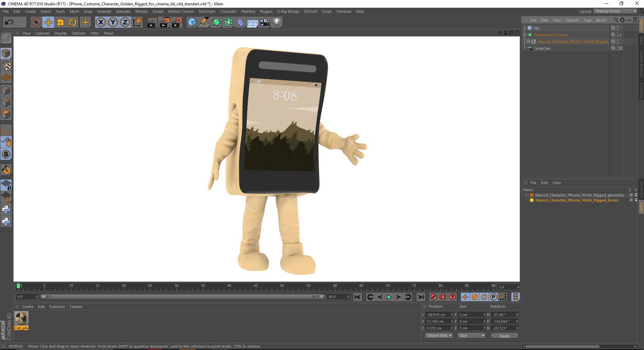
Task: Toggle Sky visibility dots
Action: pos(618,28)
